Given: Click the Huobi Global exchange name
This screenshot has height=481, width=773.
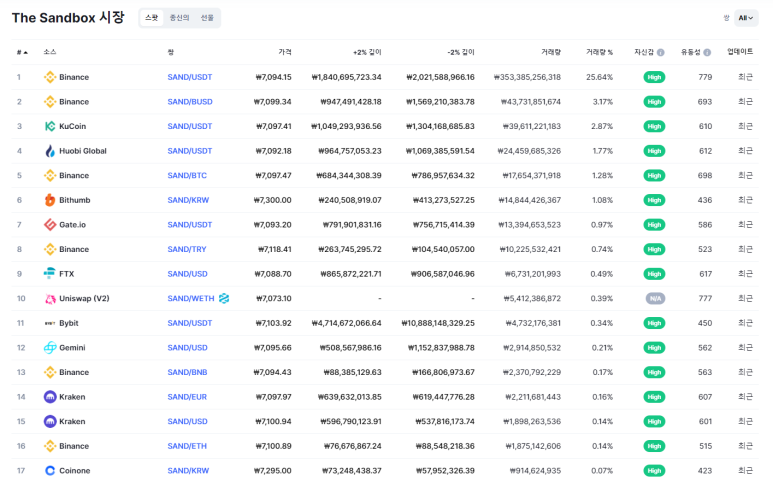Looking at the screenshot, I should coord(83,151).
